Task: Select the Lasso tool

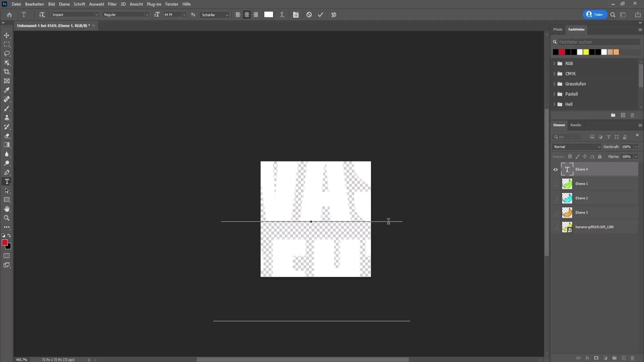Action: tap(7, 53)
